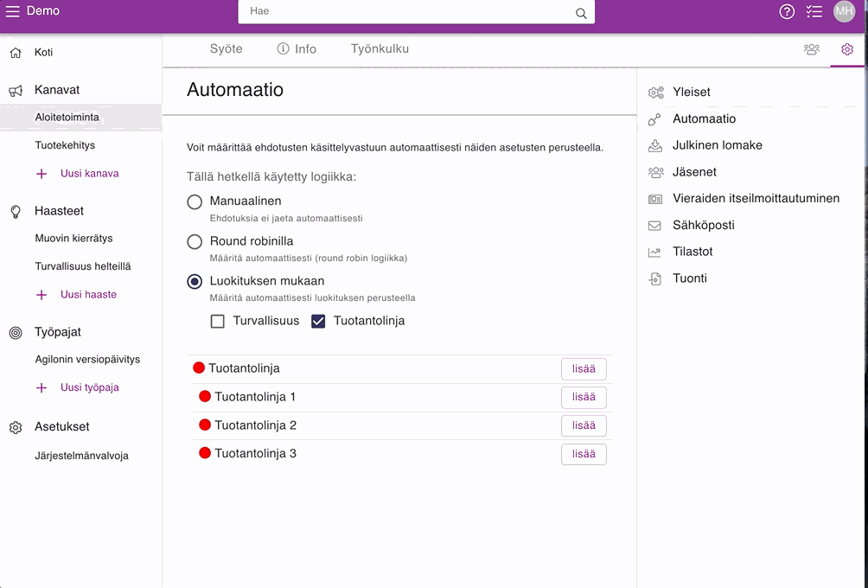The width and height of the screenshot is (868, 588).
Task: Click lisää button for Tuotantolinja 3
Action: (584, 454)
